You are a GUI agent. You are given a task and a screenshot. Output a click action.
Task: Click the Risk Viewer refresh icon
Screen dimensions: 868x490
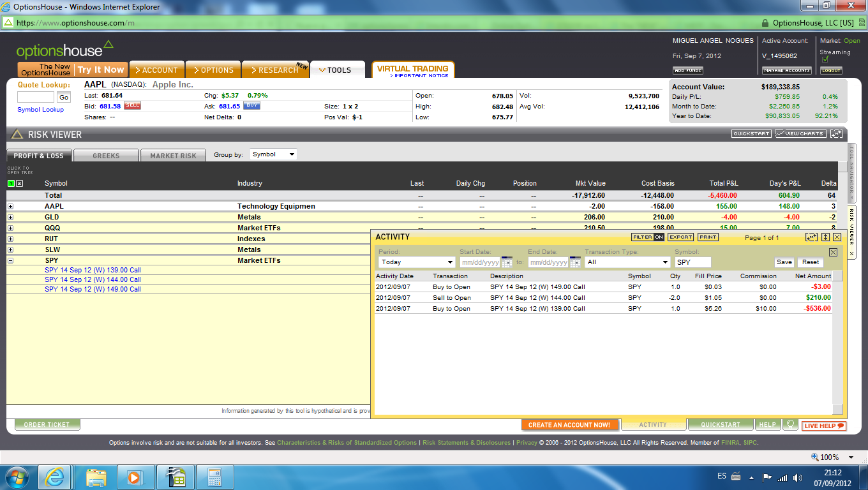tap(836, 134)
